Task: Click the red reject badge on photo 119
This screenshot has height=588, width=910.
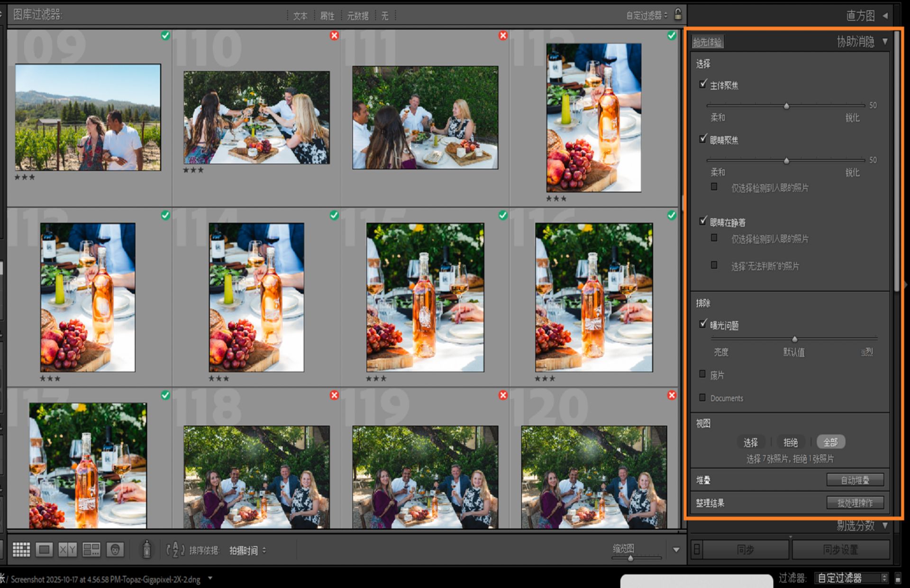Action: (x=503, y=395)
